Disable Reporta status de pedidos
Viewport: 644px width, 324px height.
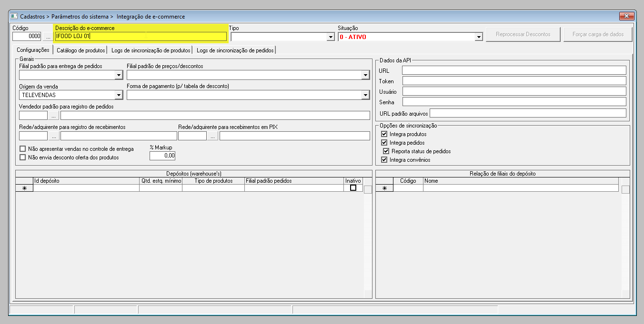[386, 151]
